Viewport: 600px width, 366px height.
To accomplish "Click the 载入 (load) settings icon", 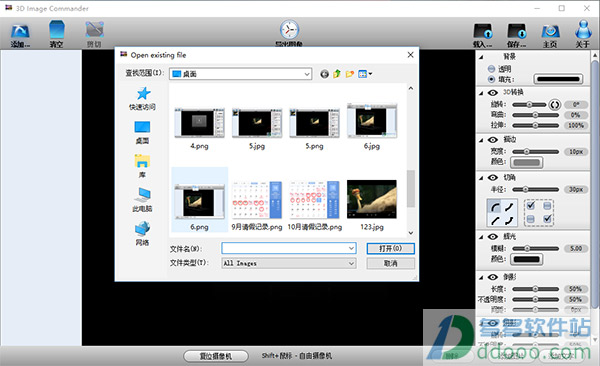I will coord(483,35).
